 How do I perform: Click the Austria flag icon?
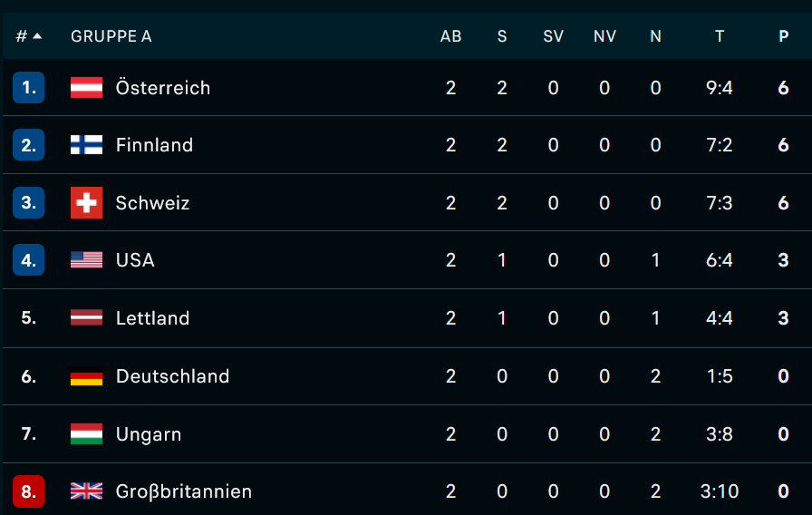[86, 88]
